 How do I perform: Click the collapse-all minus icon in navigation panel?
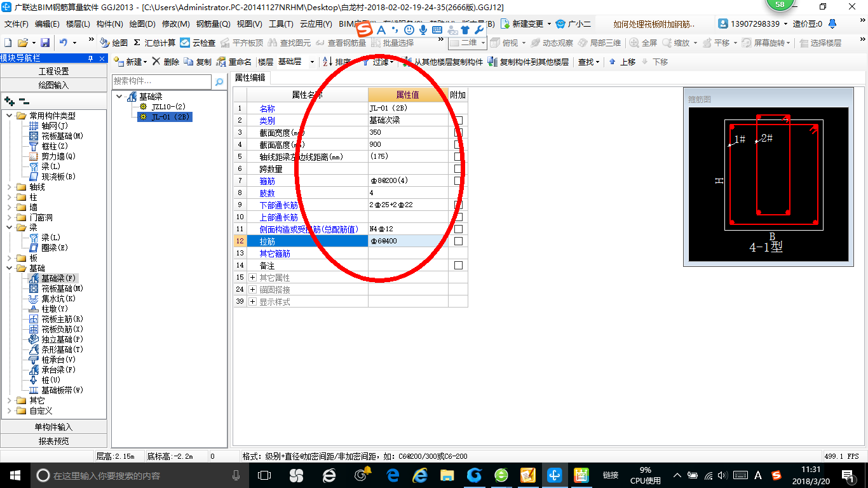click(24, 100)
